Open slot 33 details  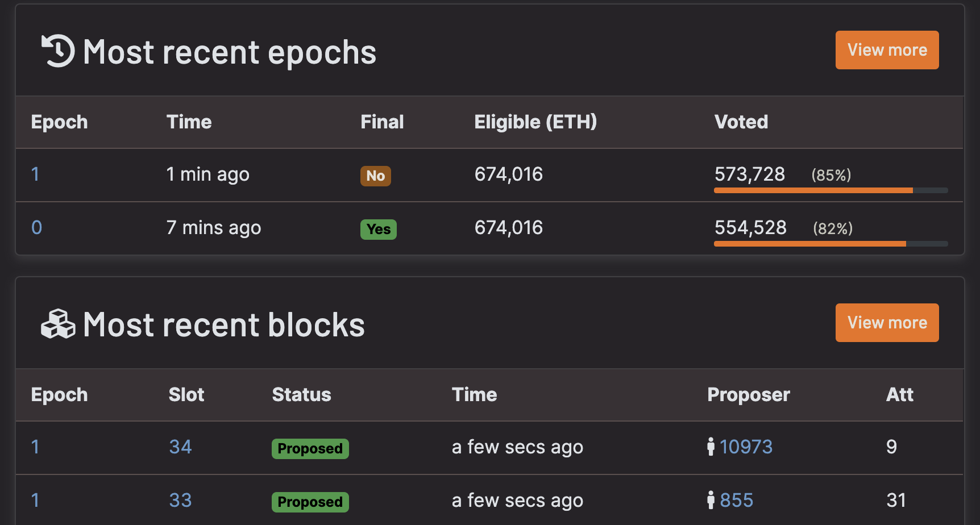coord(180,500)
